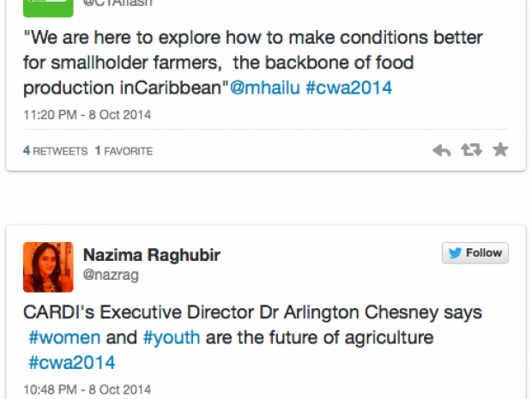Reply to the smallholder farmers tweet
Image resolution: width=532 pixels, height=399 pixels.
441,150
